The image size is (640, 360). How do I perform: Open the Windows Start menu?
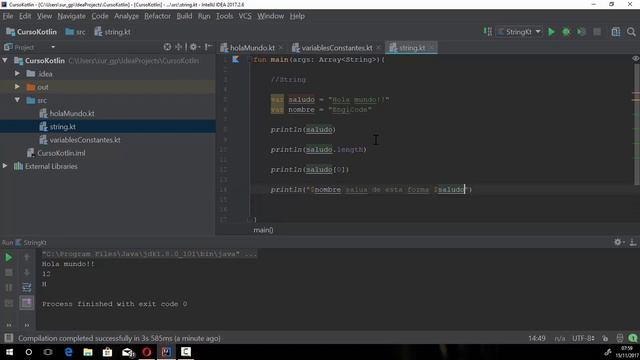coord(9,352)
